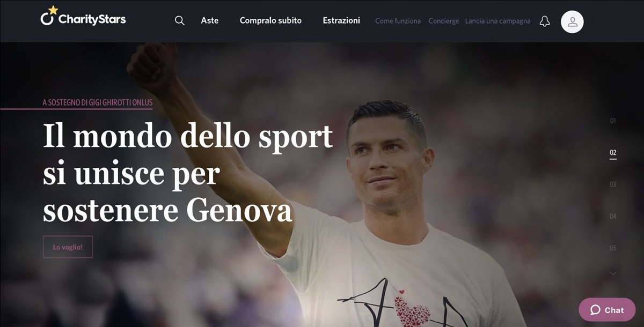
Task: Click Lancia una campagna link
Action: pyautogui.click(x=498, y=21)
